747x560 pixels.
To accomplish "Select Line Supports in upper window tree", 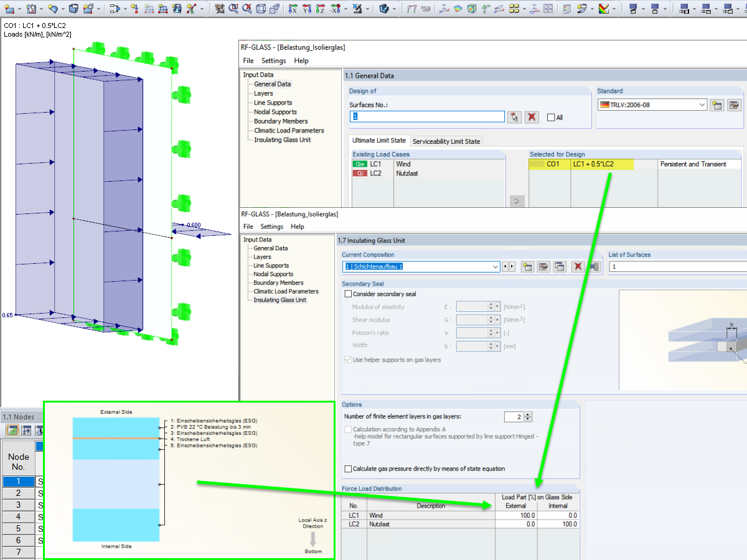I will [x=273, y=103].
